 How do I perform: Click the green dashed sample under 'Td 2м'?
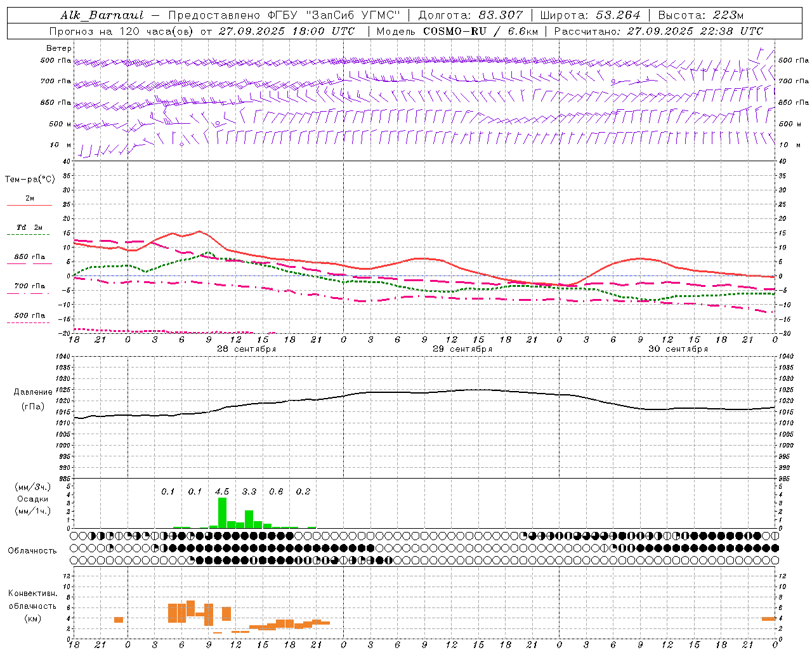(x=29, y=235)
